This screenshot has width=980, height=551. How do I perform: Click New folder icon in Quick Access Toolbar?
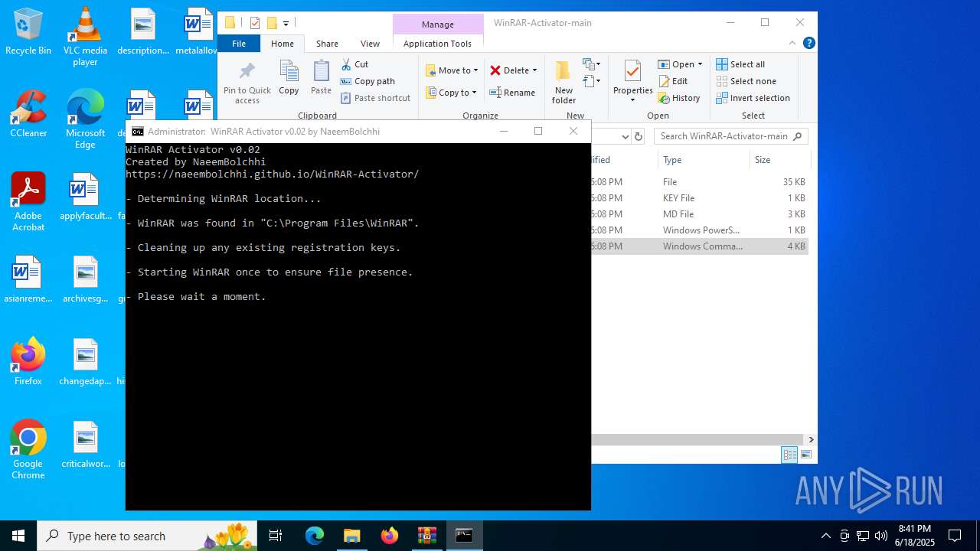pyautogui.click(x=272, y=23)
